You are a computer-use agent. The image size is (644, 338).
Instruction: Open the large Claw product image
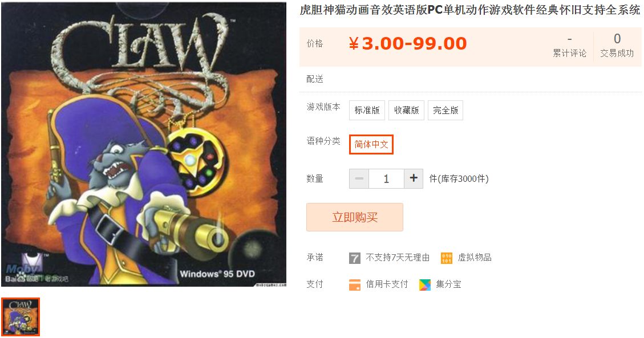point(144,144)
